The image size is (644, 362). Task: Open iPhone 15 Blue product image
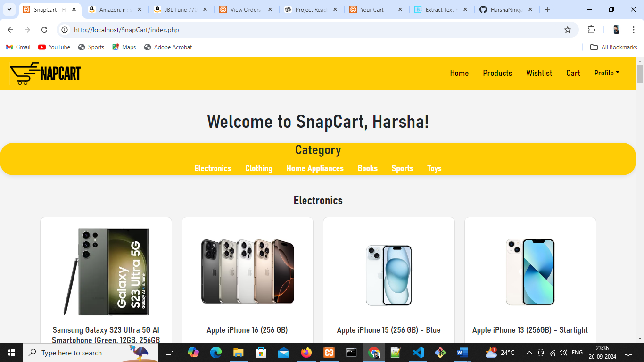[x=389, y=275]
